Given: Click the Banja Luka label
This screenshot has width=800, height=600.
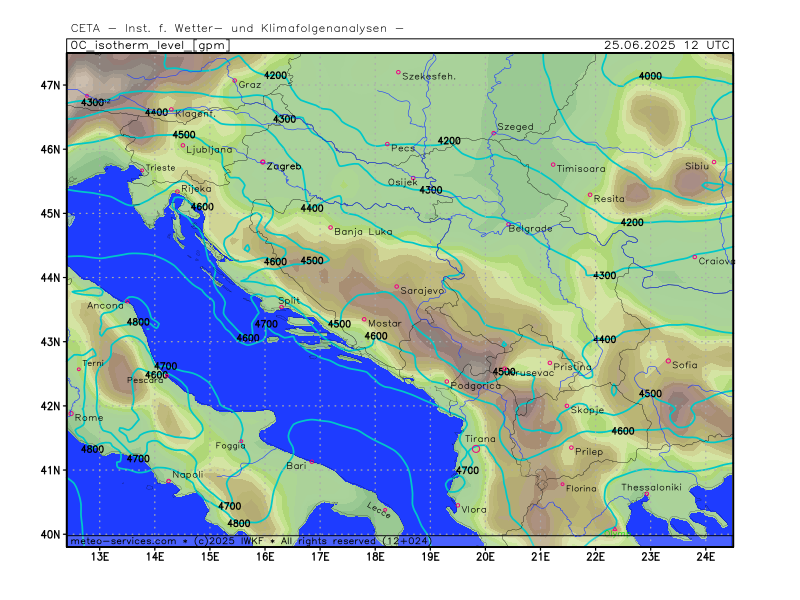Looking at the screenshot, I should (x=363, y=232).
